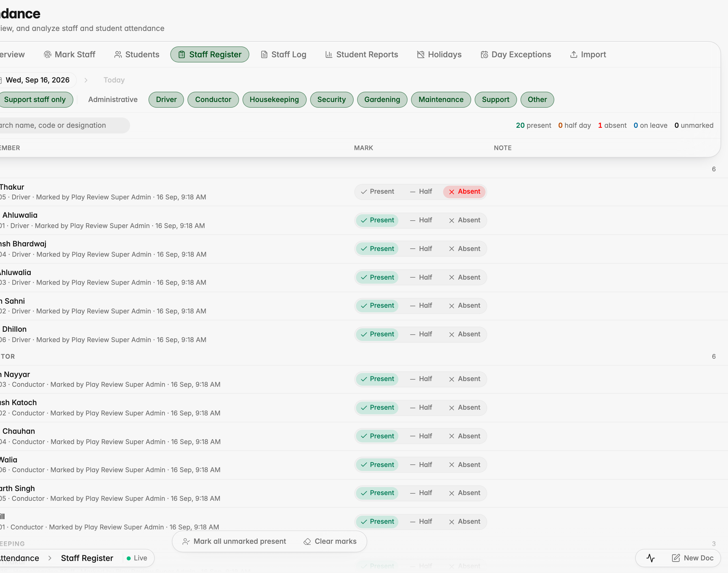Jump to Today

[114, 80]
